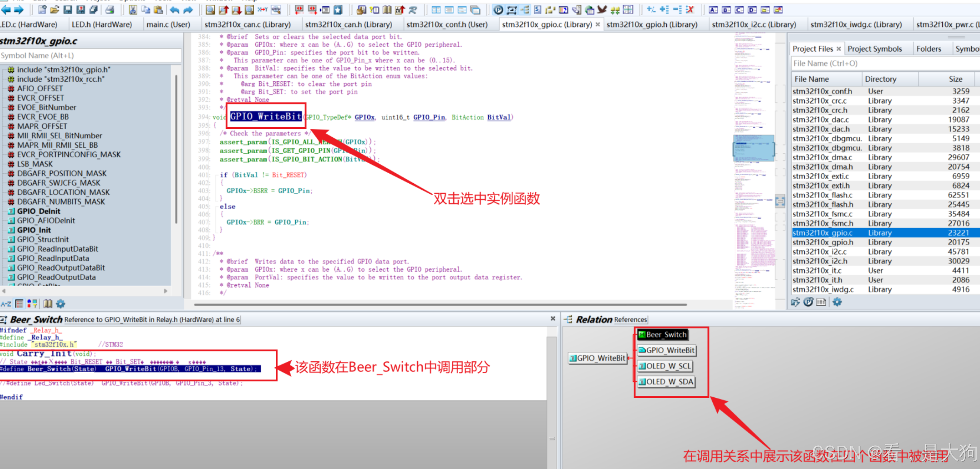This screenshot has width=980, height=469.
Task: Click the Go Back arrow in the toolbar
Action: [6, 10]
